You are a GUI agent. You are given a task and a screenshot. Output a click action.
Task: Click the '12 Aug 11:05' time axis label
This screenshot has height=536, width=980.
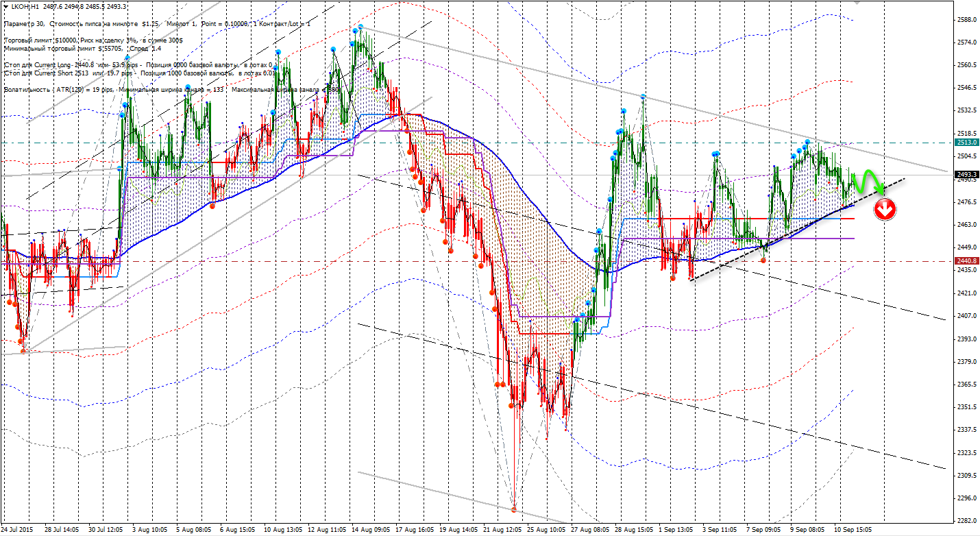[x=327, y=530]
